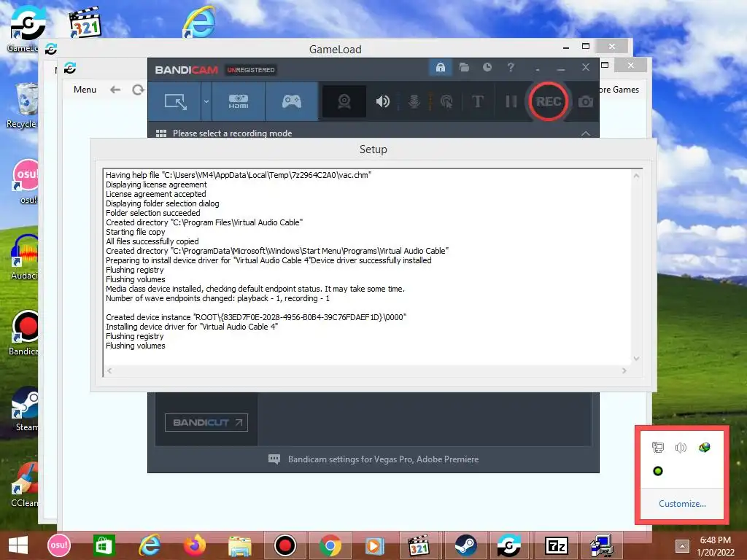Open the Steam desktop shortcut
Viewport: 747px width, 560px height.
click(x=25, y=410)
